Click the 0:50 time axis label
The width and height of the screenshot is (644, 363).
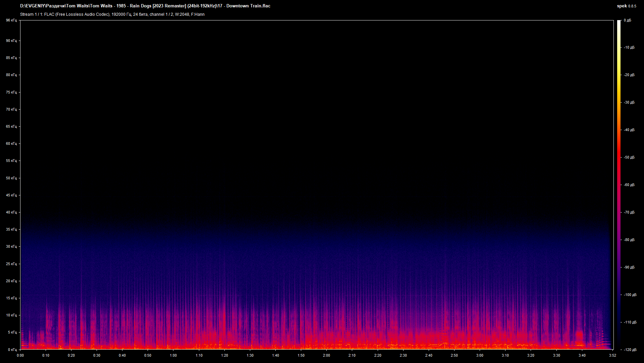(148, 355)
